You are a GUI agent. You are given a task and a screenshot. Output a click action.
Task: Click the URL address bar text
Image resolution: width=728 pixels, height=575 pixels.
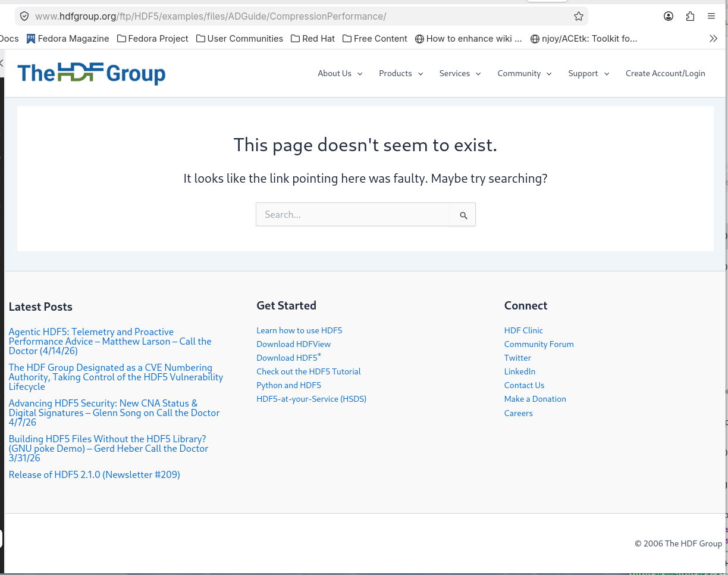[x=238, y=17]
